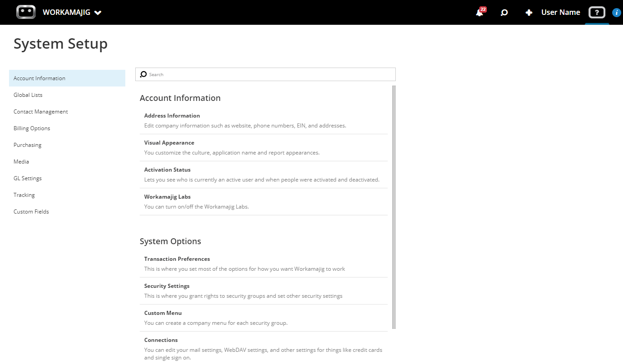Click the System Options section heading
Screen dimensions: 623x364
[x=170, y=241]
